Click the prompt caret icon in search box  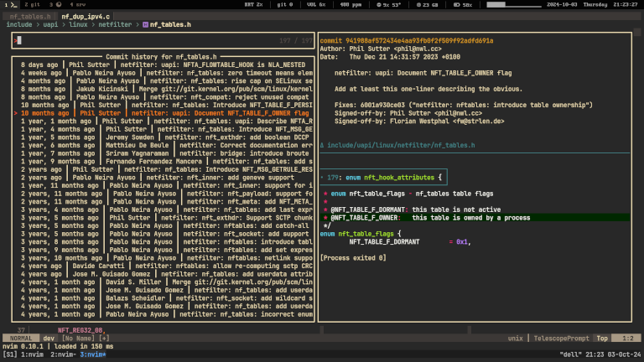17,39
